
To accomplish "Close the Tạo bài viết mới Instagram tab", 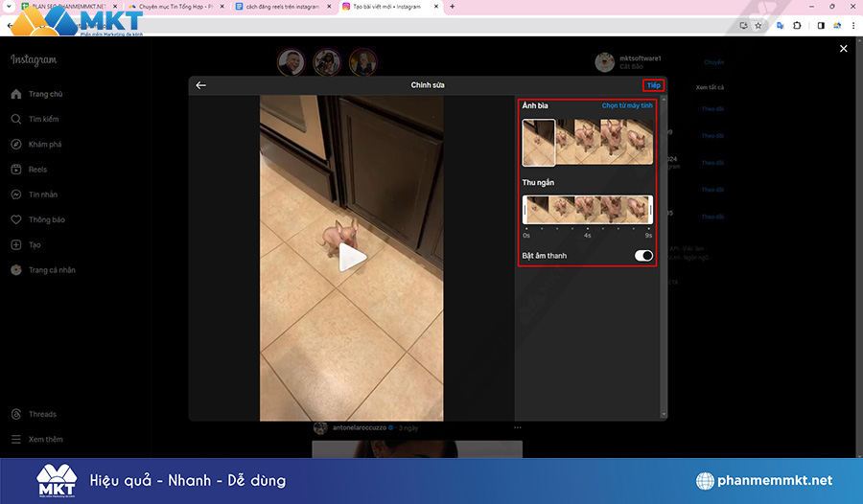I will pyautogui.click(x=436, y=7).
